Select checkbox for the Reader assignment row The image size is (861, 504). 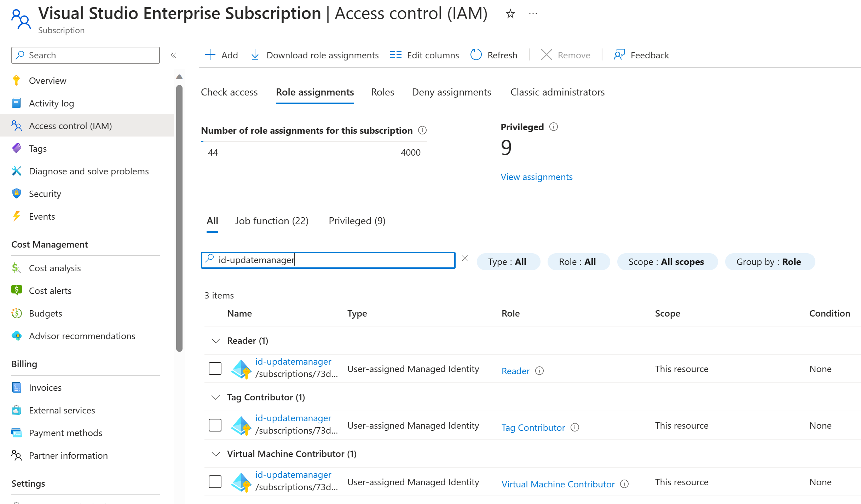tap(215, 369)
